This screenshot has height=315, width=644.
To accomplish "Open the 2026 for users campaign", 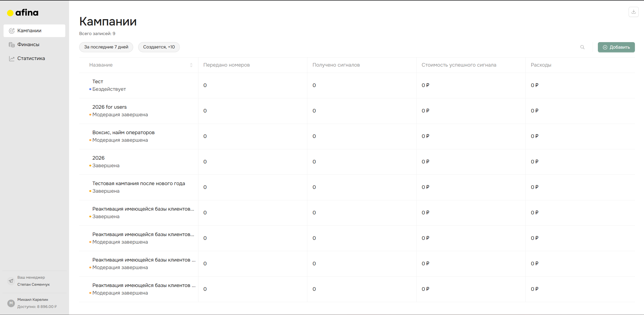I will tap(109, 107).
